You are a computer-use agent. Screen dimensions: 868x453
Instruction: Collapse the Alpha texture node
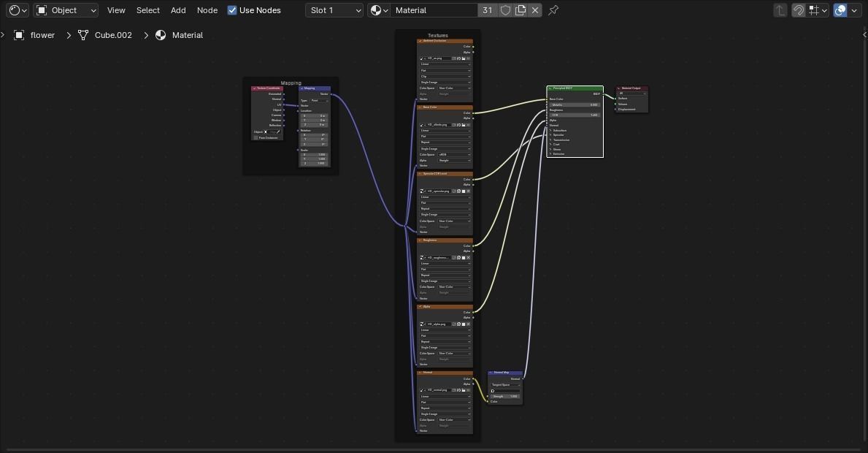point(420,306)
